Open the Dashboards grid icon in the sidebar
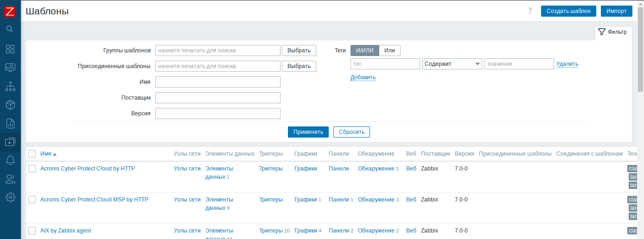This screenshot has height=239, width=644. pyautogui.click(x=10, y=49)
